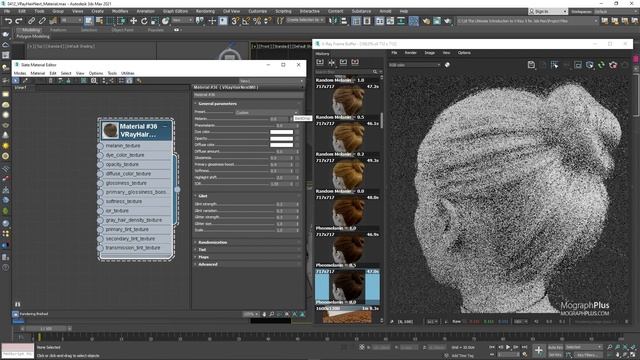640x360 pixels.
Task: Switch to the Modeling ribbon tab
Action: click(x=31, y=30)
